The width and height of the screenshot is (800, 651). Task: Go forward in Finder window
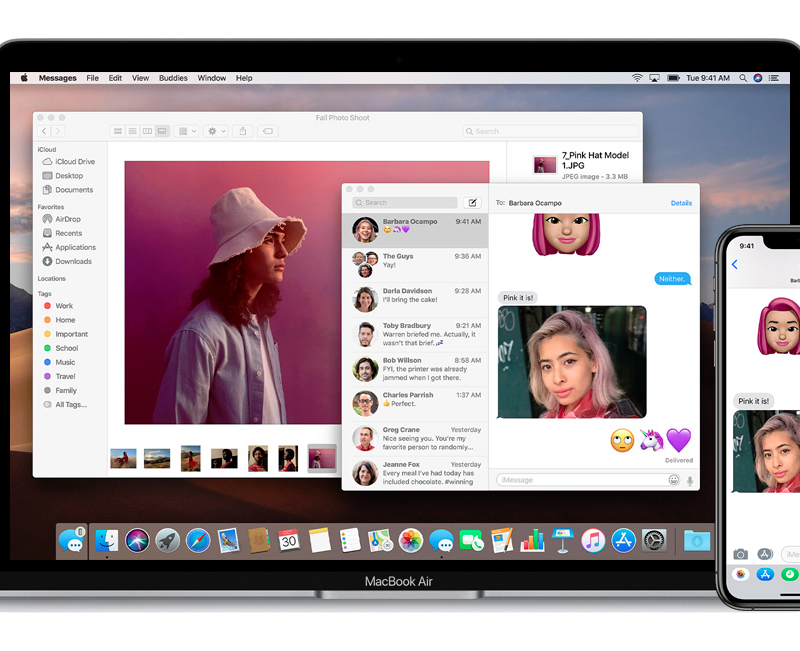(58, 131)
